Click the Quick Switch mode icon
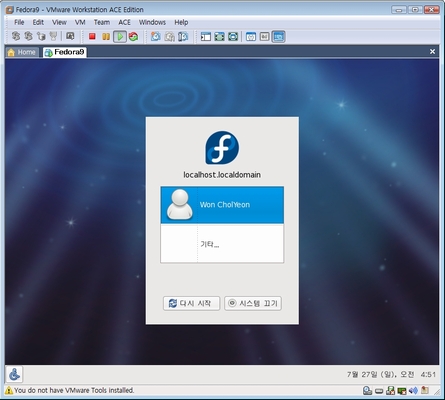 coord(233,37)
